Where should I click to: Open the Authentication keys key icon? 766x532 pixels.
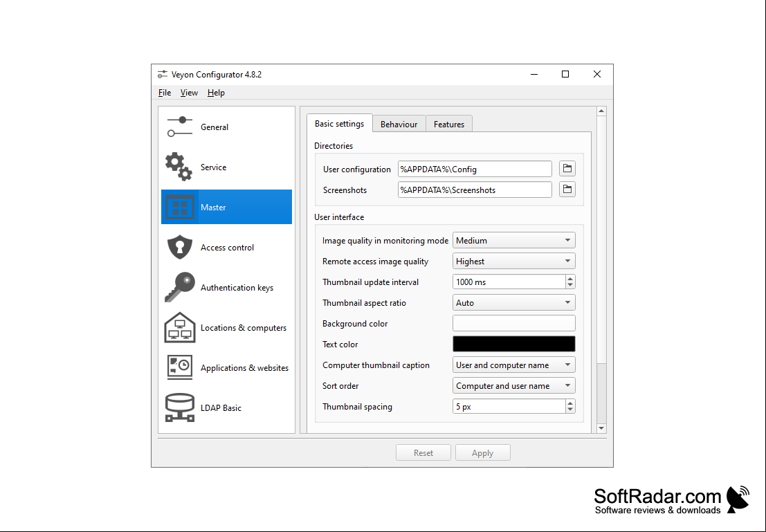coord(180,287)
